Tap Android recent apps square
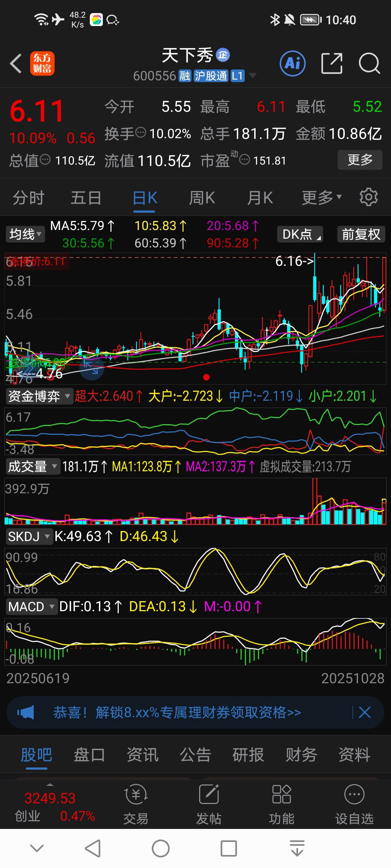Viewport: 391px width, 868px height. [229, 848]
